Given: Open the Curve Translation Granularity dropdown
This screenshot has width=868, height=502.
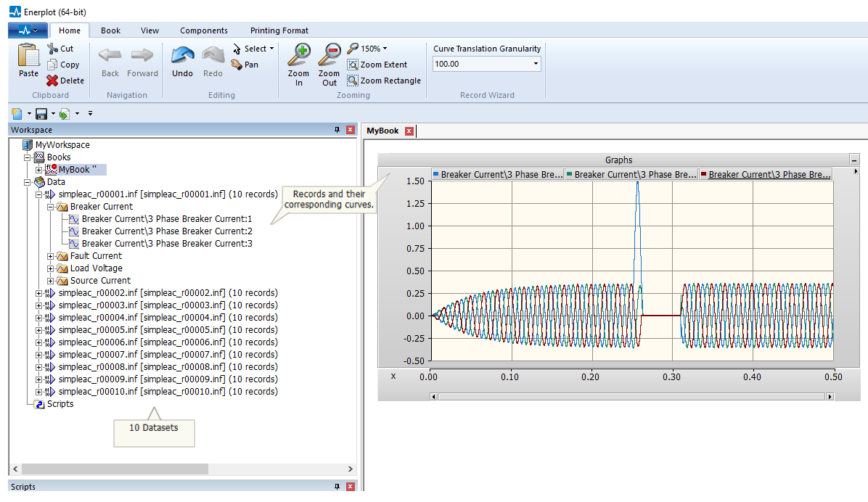Looking at the screenshot, I should (x=536, y=64).
